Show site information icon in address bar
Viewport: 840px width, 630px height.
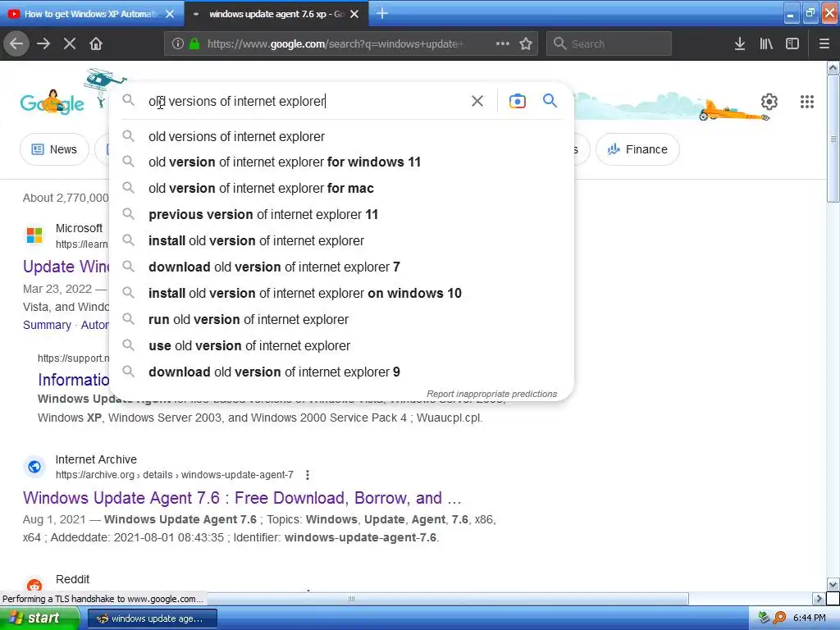tap(178, 43)
